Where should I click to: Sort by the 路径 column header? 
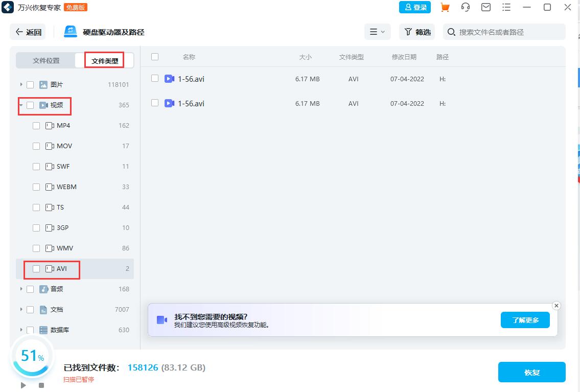[x=443, y=57]
